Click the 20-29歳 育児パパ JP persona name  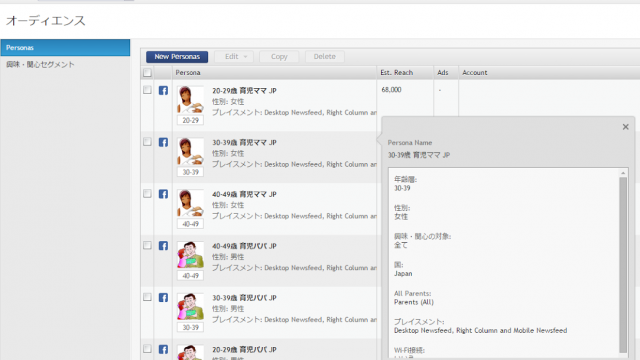(x=244, y=350)
